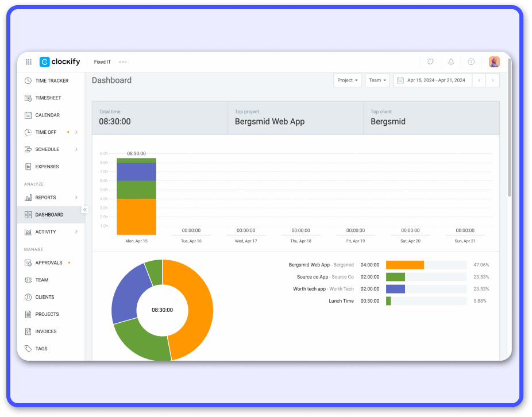Click the Reports bar chart icon
The width and height of the screenshot is (532, 417).
28,198
